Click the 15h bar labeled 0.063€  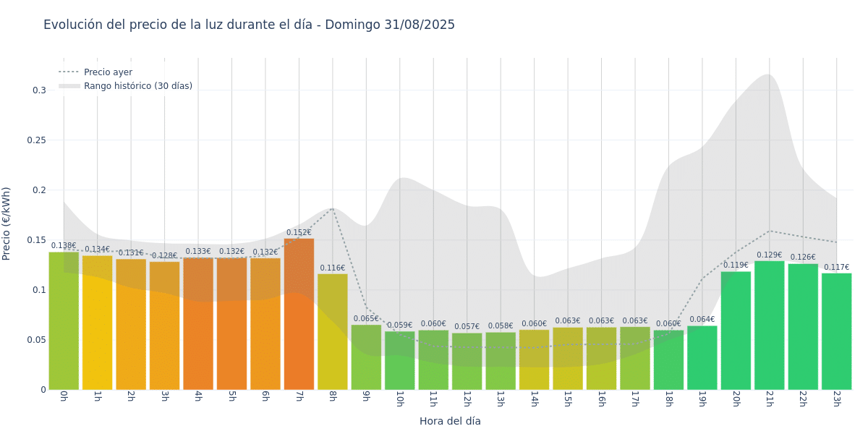pos(568,359)
